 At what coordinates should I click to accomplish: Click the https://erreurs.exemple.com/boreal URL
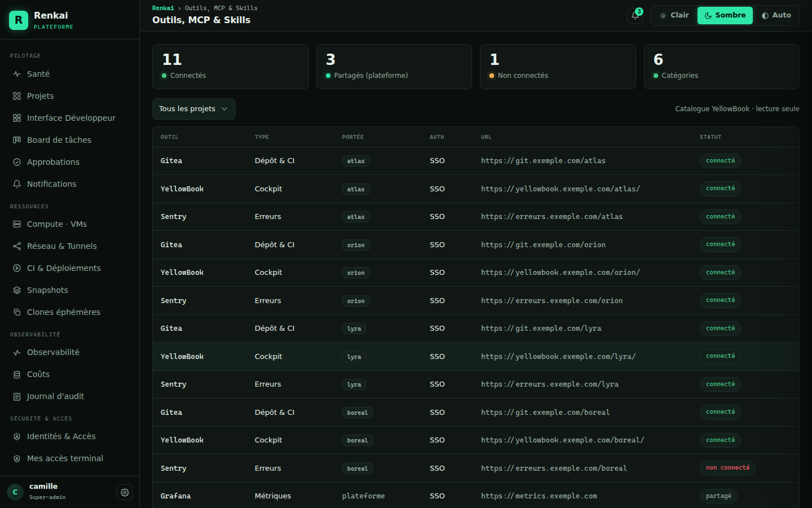pyautogui.click(x=554, y=468)
